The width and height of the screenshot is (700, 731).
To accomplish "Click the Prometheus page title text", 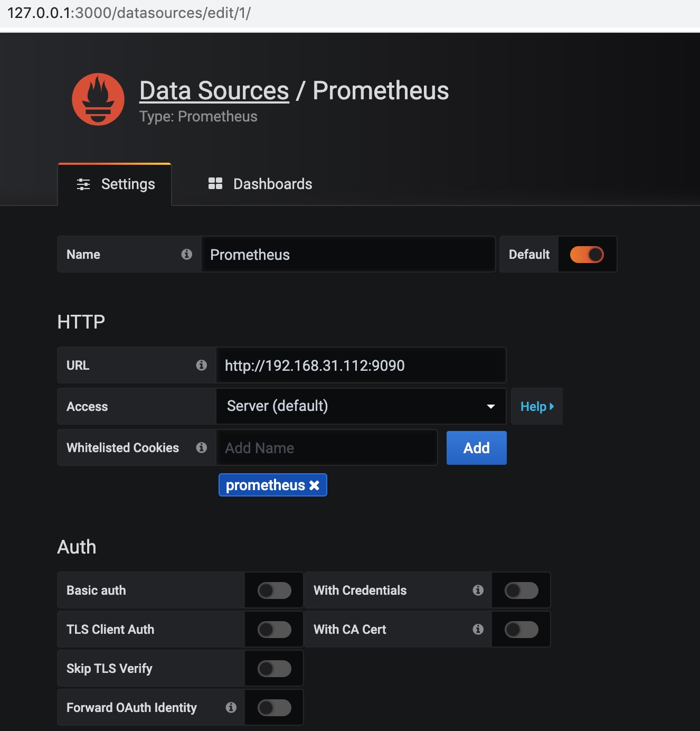I will (x=381, y=91).
